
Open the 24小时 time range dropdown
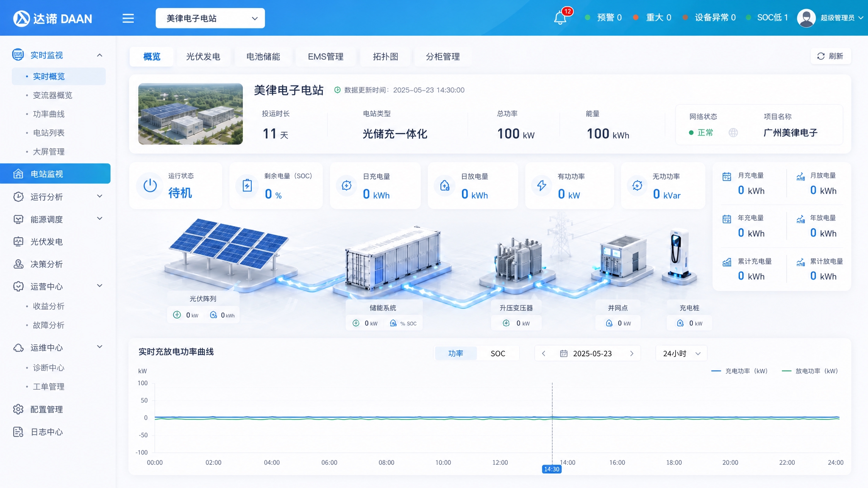(x=681, y=353)
